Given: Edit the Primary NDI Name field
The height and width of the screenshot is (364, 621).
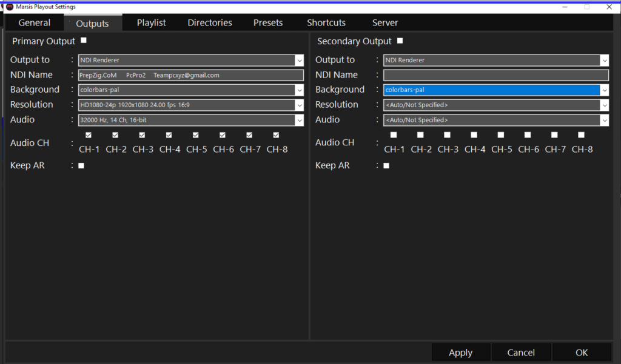Looking at the screenshot, I should click(191, 75).
